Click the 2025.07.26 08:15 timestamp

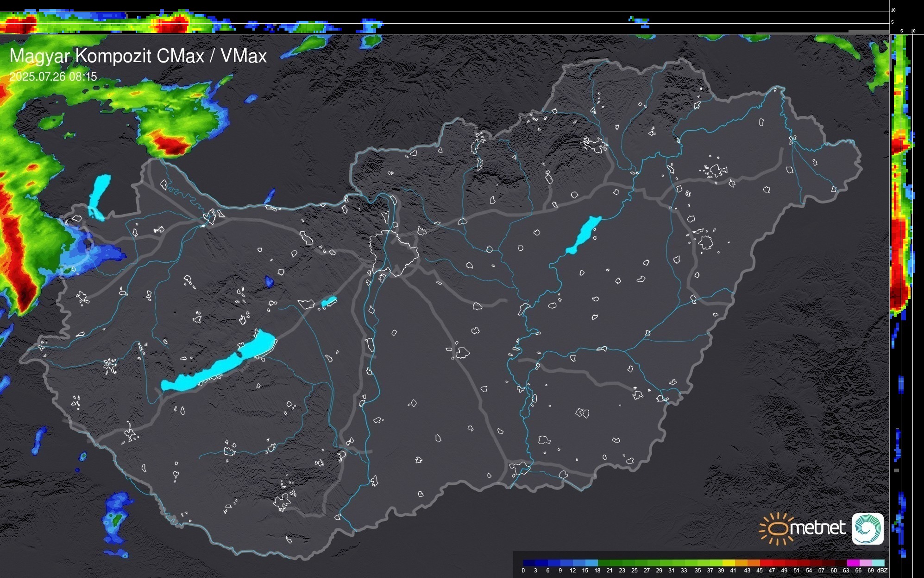(x=53, y=76)
